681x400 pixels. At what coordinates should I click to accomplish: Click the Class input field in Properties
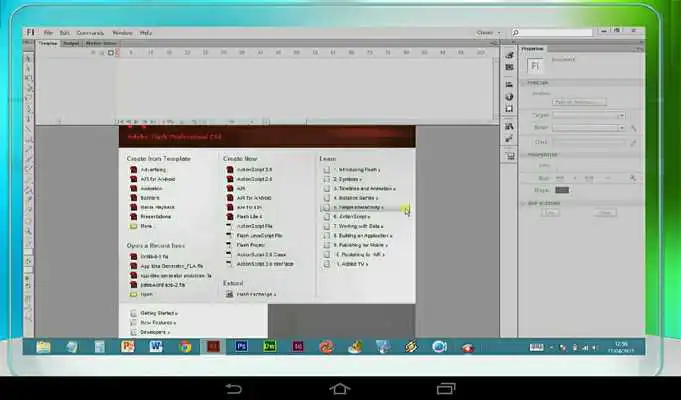pos(589,142)
